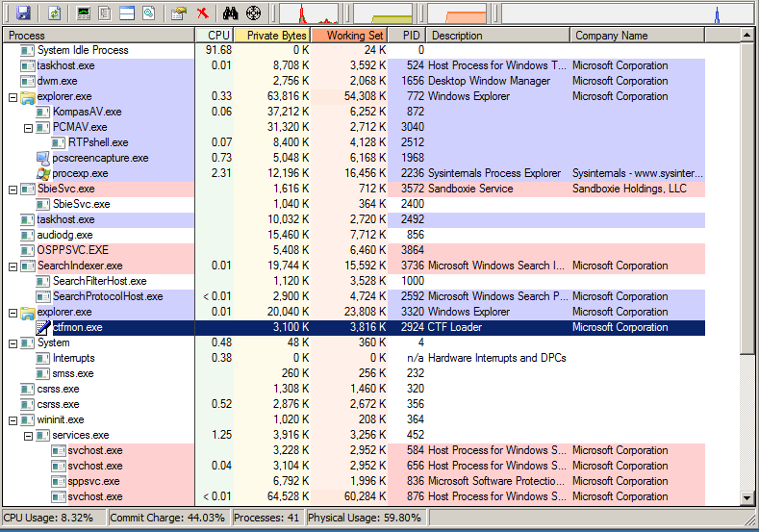Collapse the explorer.exe PID 3320 tree node

click(x=13, y=313)
